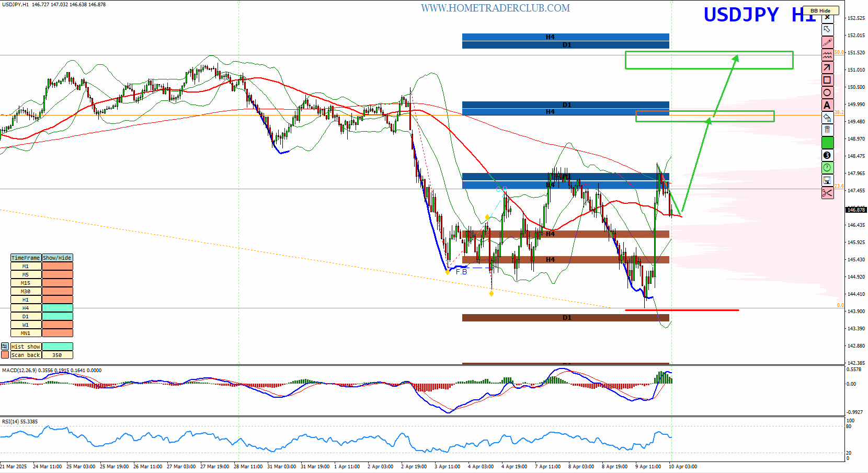Viewport: 868px width, 473px height.
Task: Toggle D1 timeframe zones visibility
Action: [x=57, y=317]
